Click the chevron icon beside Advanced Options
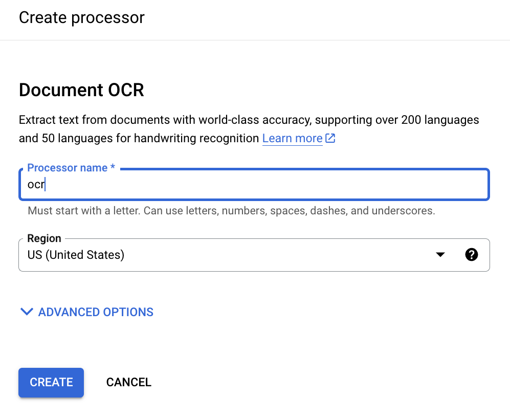Viewport: 510px width, 420px height. point(27,312)
